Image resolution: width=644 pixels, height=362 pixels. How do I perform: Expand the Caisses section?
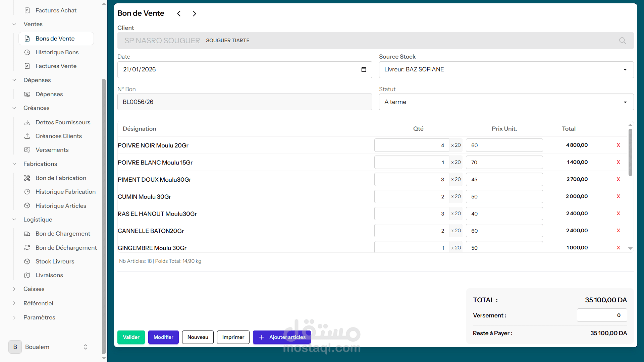[34, 289]
